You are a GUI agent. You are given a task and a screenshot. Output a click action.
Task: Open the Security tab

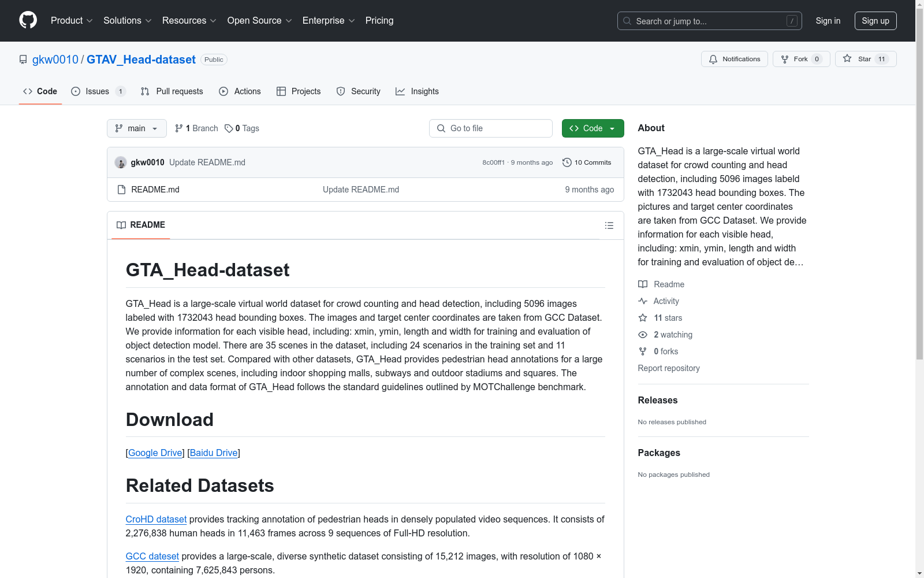[358, 91]
